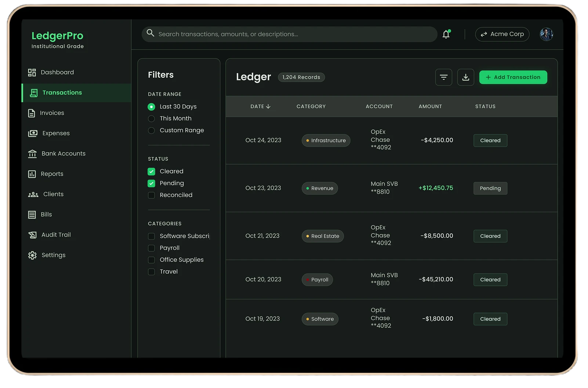This screenshot has height=388, width=588.
Task: Open the notifications bell
Action: click(x=446, y=34)
